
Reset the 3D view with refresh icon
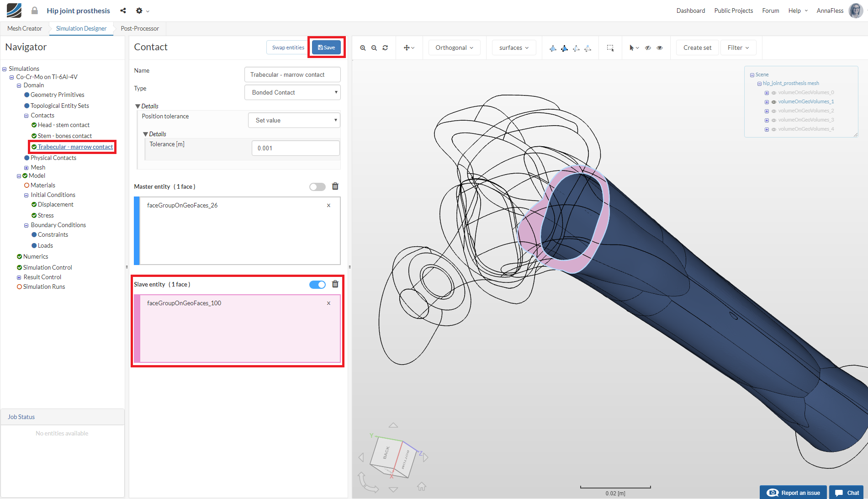coord(385,48)
